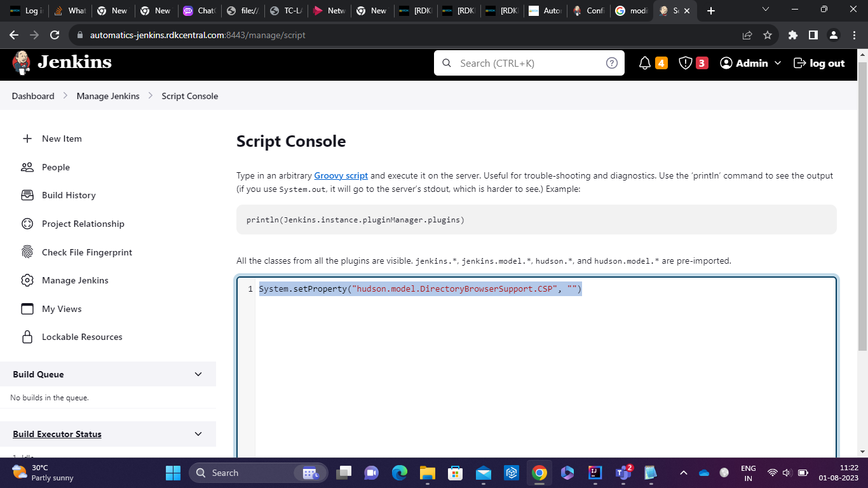Select Manage Jenkins breadcrumb item
The width and height of the screenshot is (868, 488).
(108, 96)
